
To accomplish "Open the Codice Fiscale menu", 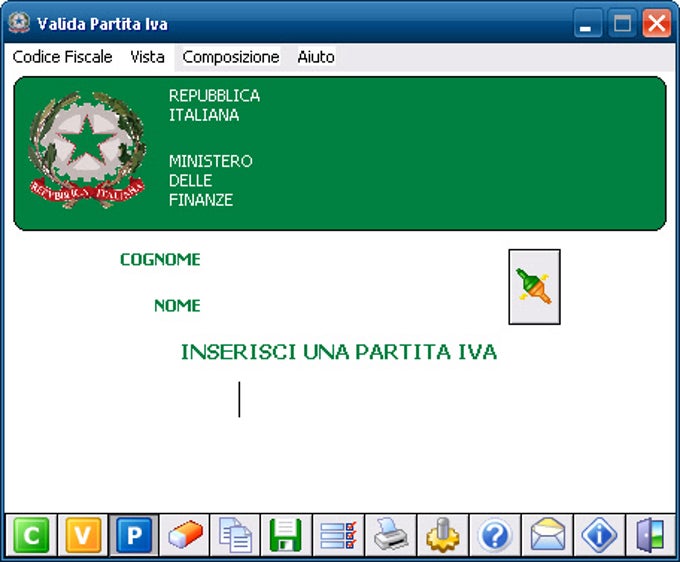I will tap(62, 57).
